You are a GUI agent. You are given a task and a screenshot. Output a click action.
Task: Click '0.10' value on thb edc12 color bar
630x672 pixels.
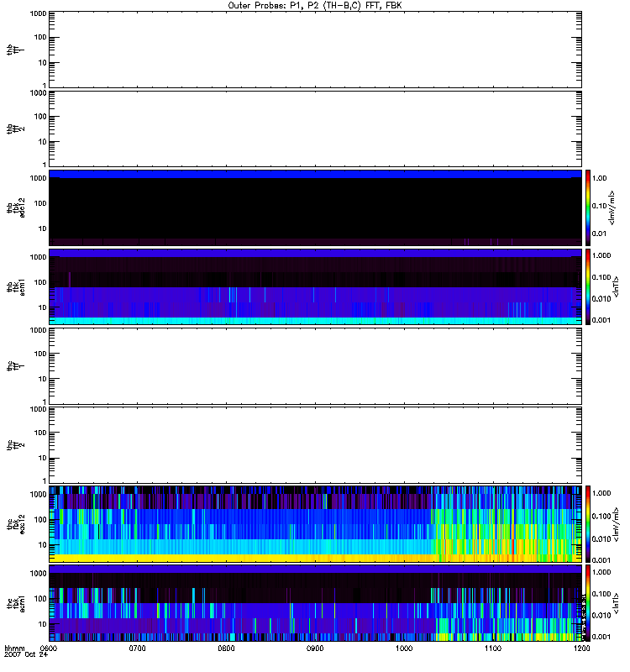click(599, 206)
